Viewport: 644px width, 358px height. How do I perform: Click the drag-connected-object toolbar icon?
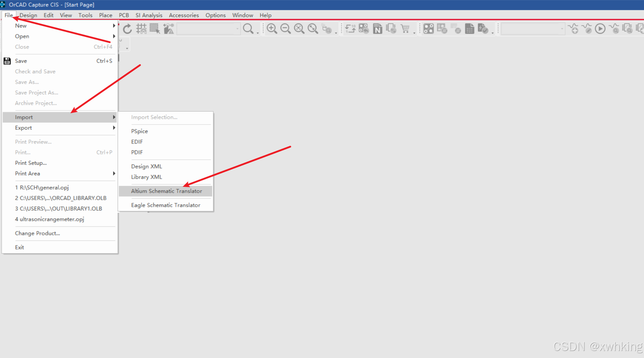169,28
